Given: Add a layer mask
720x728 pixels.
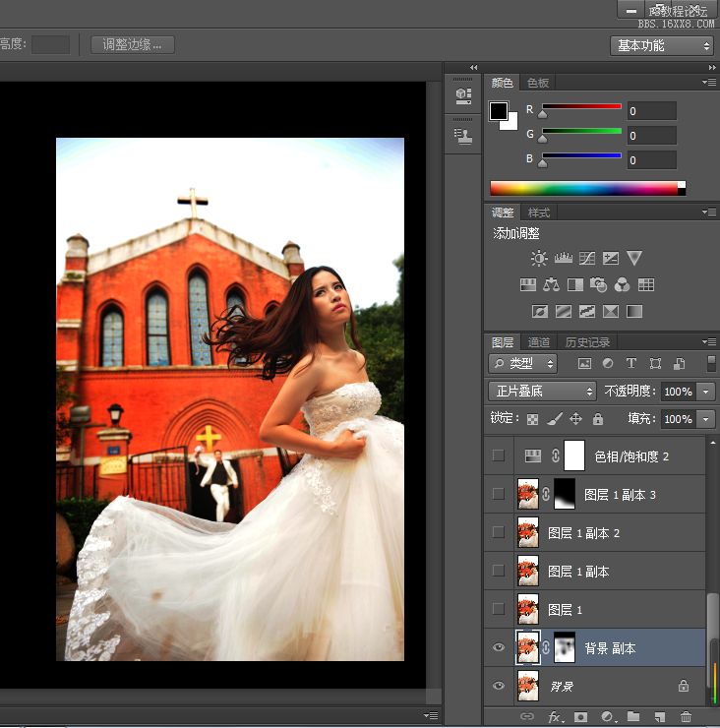Looking at the screenshot, I should point(580,717).
